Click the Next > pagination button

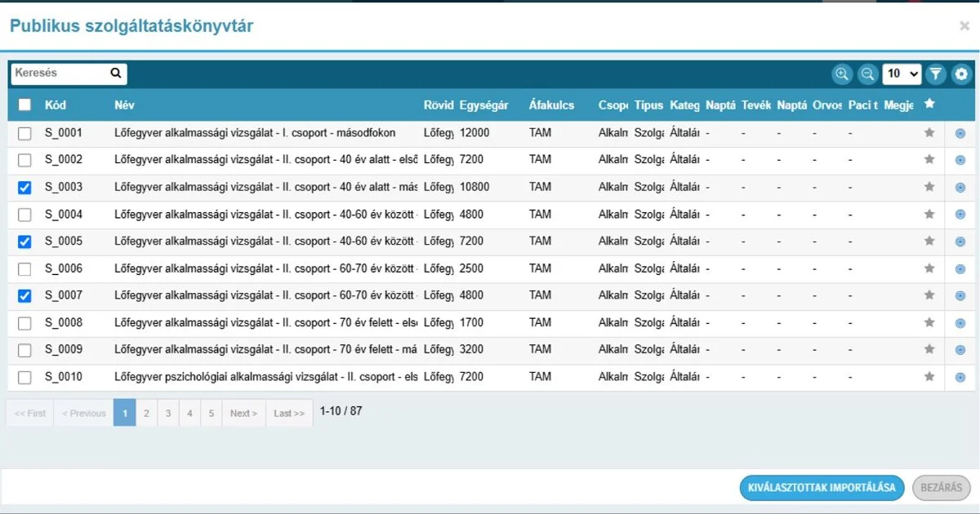pyautogui.click(x=243, y=413)
